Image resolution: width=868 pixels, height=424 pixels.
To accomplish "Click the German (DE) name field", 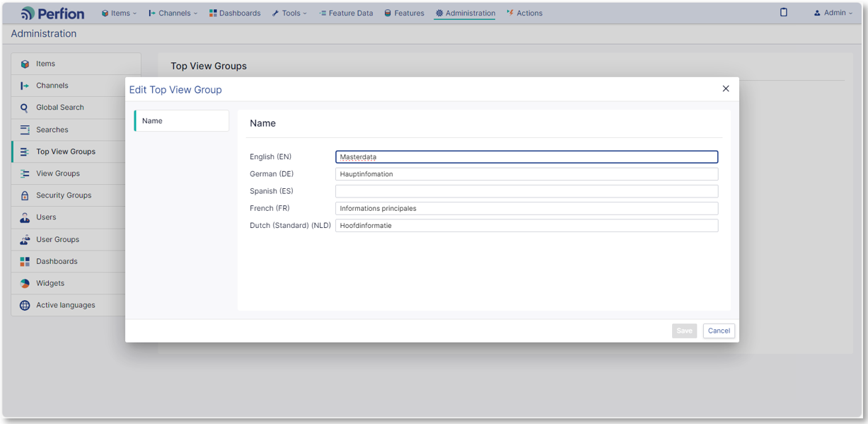I will coord(526,174).
